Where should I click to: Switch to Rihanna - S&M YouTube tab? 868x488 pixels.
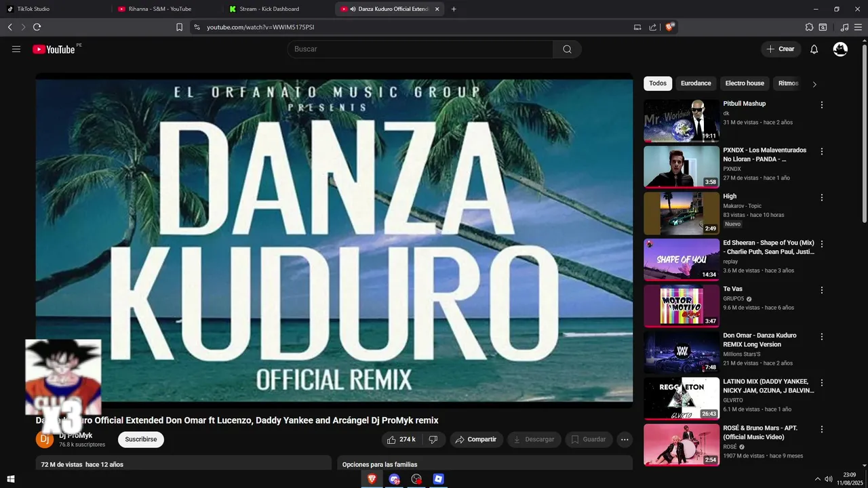pyautogui.click(x=166, y=9)
